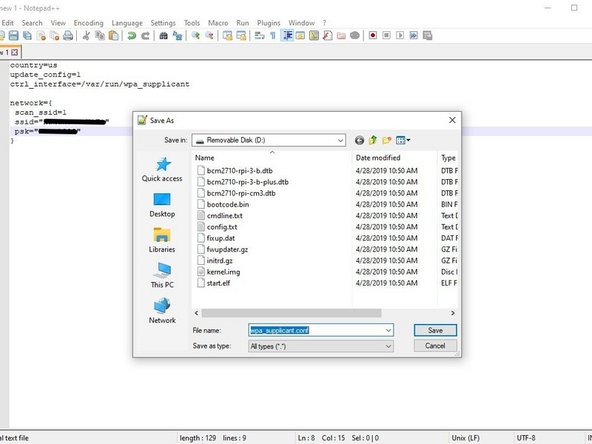The width and height of the screenshot is (592, 444).
Task: Open the Run menu
Action: (x=242, y=23)
